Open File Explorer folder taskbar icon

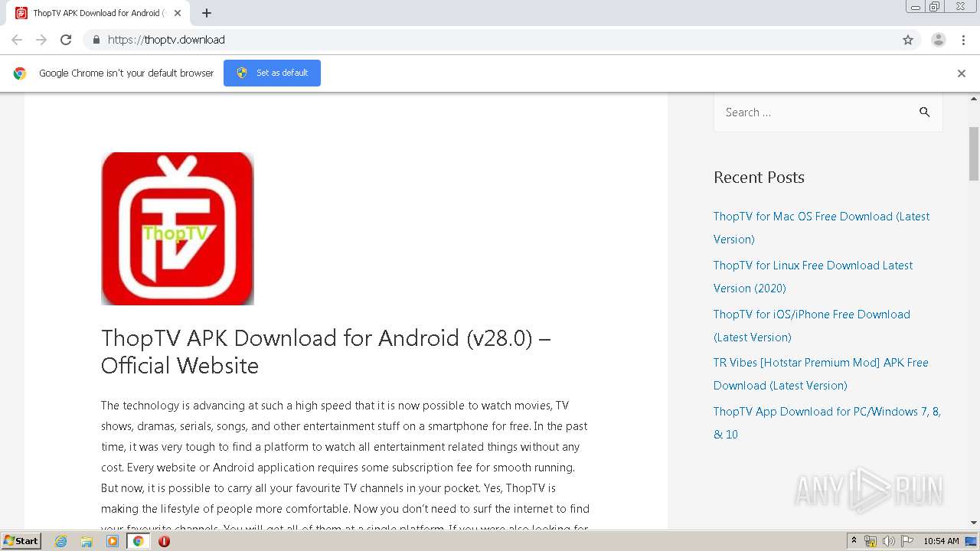87,541
